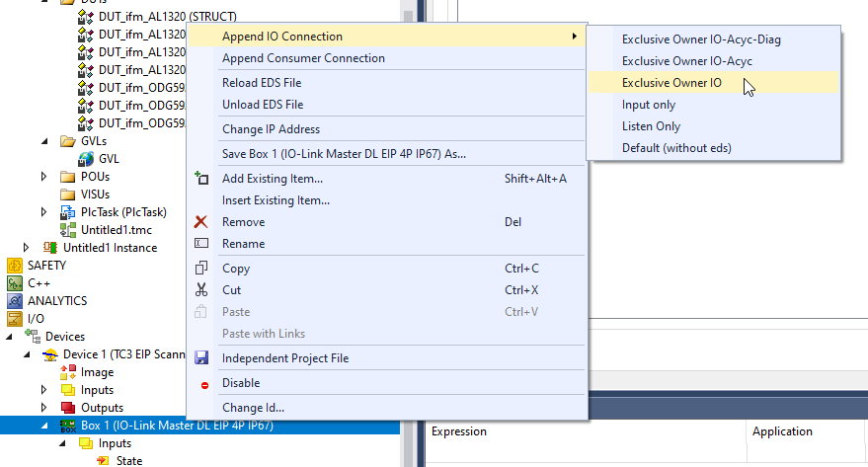Select PlcTask (PlcTask) tree item

[x=123, y=212]
